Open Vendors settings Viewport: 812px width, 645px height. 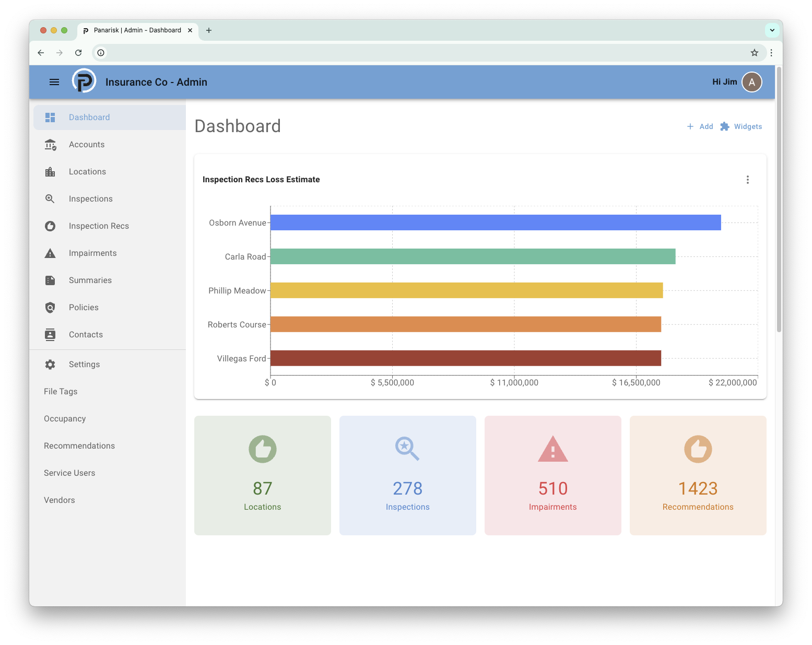tap(110, 500)
